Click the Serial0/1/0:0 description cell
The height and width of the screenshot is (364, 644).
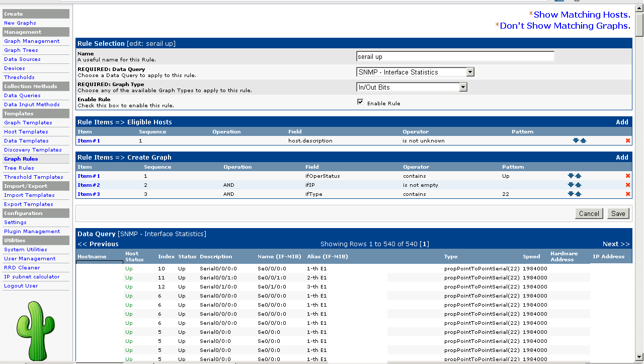(218, 287)
